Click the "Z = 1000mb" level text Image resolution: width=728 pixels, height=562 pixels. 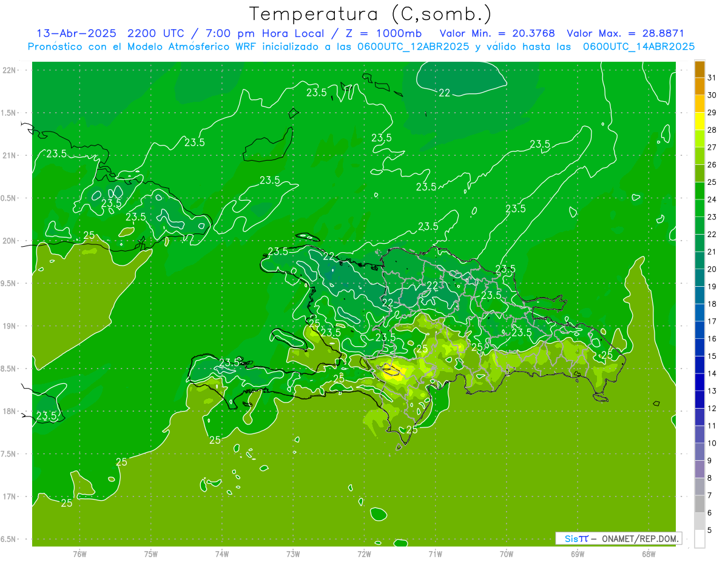(x=384, y=33)
